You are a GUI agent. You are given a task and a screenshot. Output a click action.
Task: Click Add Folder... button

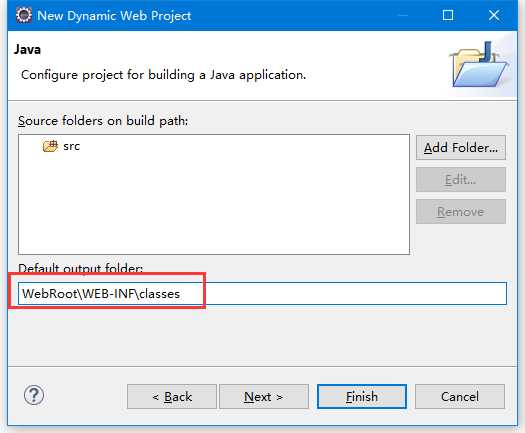point(461,148)
